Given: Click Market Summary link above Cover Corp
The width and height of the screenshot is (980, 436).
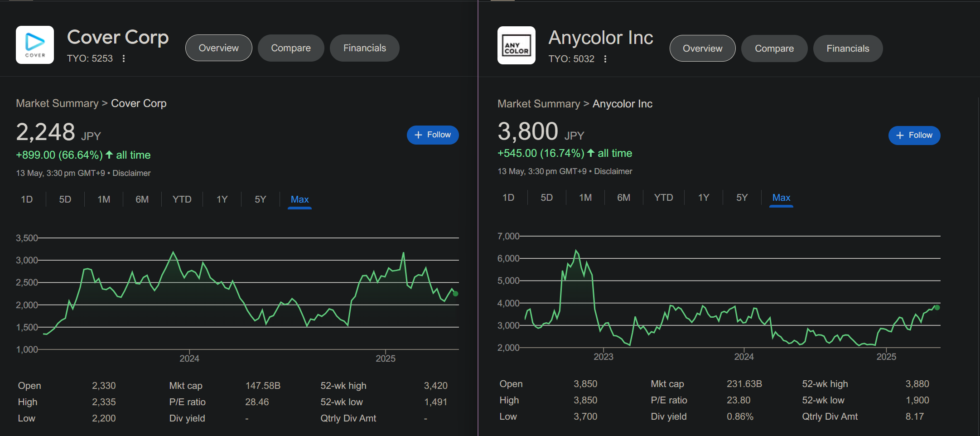Looking at the screenshot, I should (57, 103).
